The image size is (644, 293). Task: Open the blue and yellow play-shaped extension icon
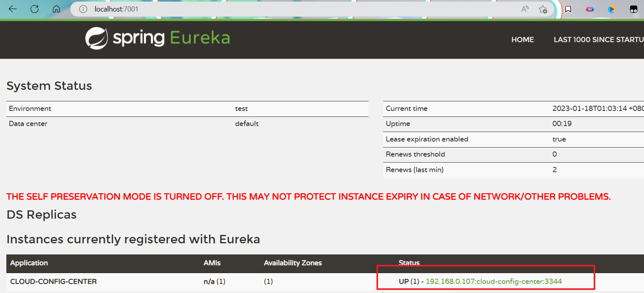pos(611,9)
